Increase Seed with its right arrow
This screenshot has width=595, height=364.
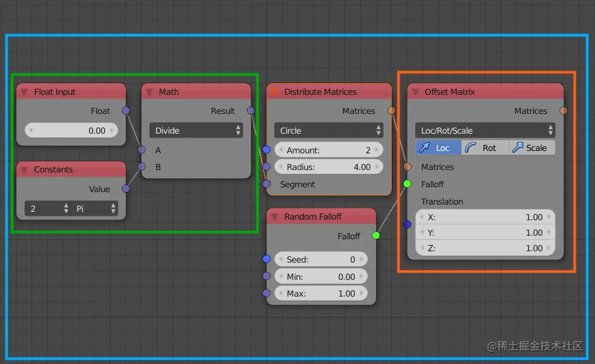tap(361, 259)
